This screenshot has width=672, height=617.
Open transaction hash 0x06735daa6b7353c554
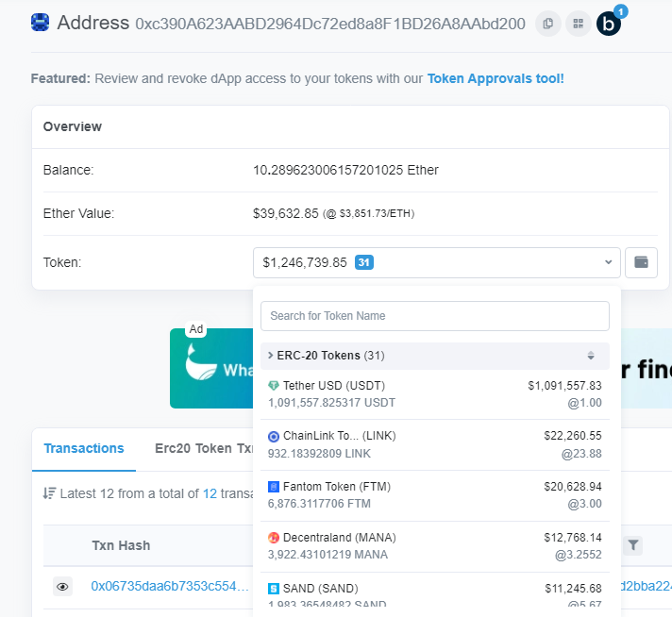point(170,586)
